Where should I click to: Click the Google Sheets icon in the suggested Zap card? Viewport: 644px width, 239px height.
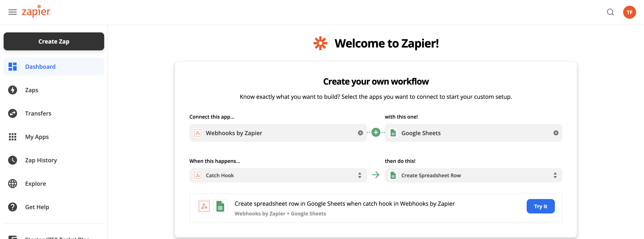click(220, 206)
